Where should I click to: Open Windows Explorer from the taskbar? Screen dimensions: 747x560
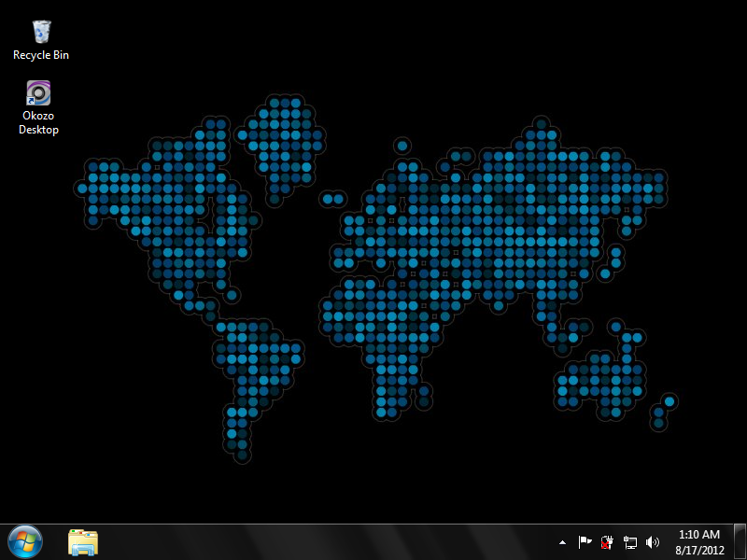[83, 542]
